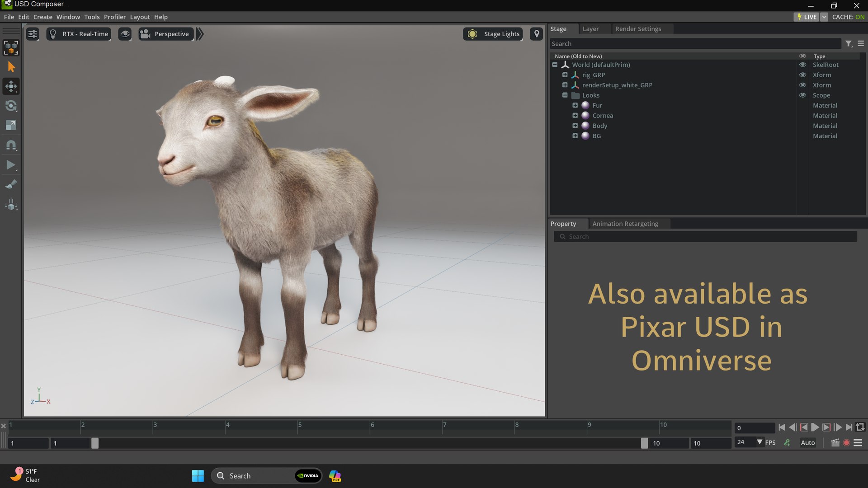Viewport: 868px width, 488px height.
Task: Click the play simulation icon in left toolbar
Action: 11,165
